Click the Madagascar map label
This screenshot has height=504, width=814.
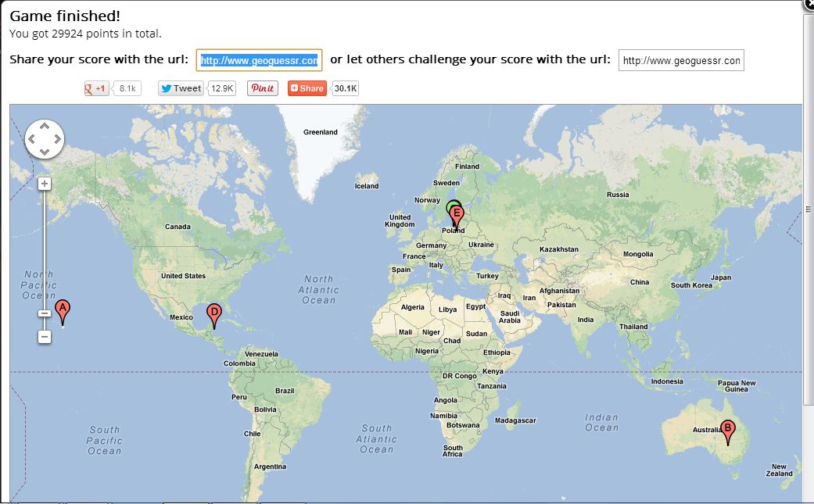515,420
